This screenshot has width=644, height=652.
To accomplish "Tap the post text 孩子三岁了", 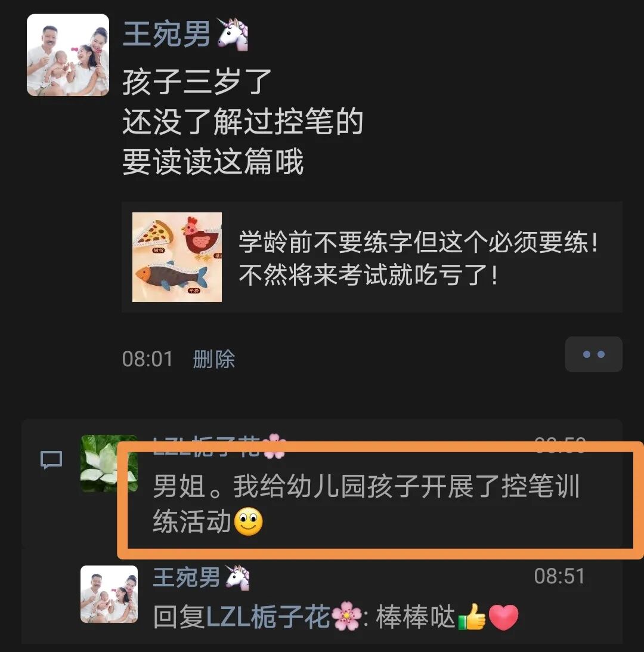I will point(197,82).
